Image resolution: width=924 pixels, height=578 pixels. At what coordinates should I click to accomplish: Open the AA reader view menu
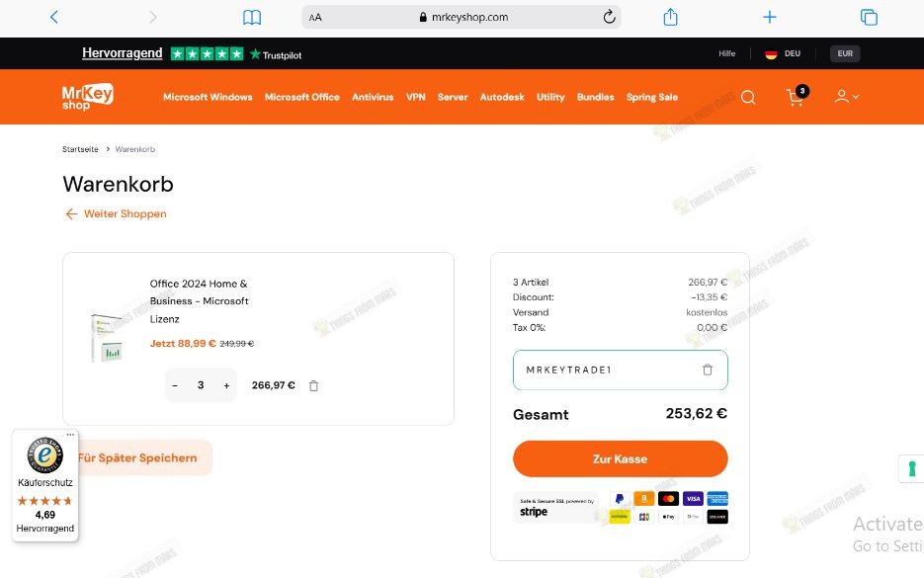315,18
